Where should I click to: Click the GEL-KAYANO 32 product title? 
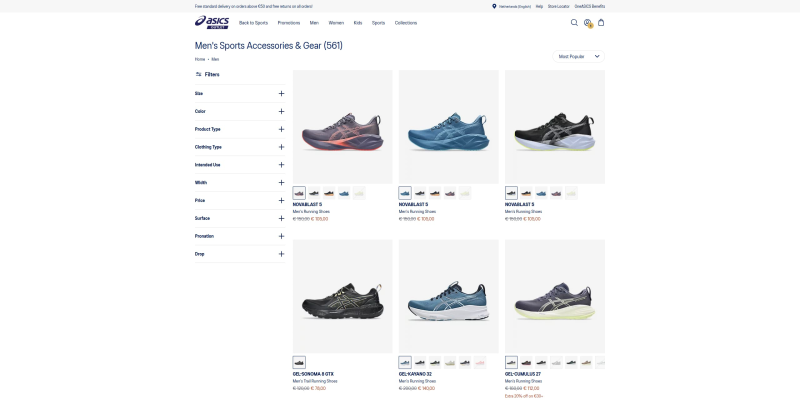pyautogui.click(x=415, y=374)
